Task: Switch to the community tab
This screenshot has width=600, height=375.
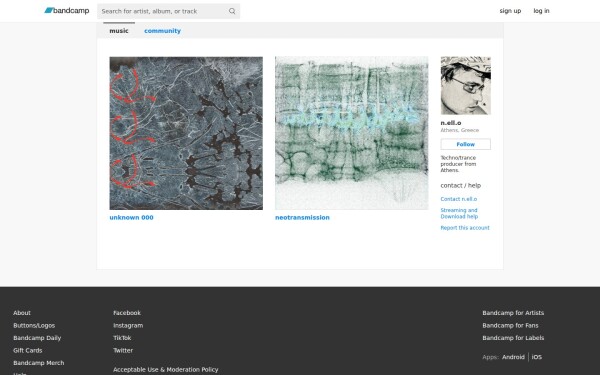Action: [162, 31]
